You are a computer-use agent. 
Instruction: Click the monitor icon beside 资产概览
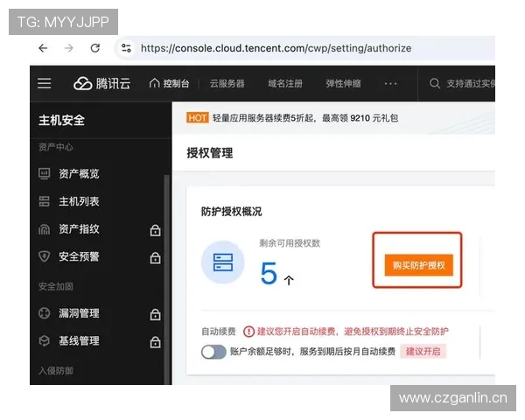pos(45,174)
